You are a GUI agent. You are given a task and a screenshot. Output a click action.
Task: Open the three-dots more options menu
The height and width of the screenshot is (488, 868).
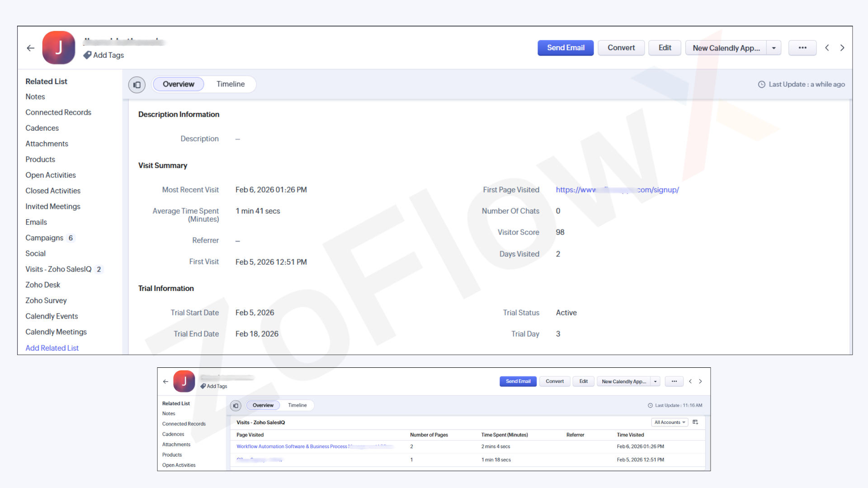802,48
